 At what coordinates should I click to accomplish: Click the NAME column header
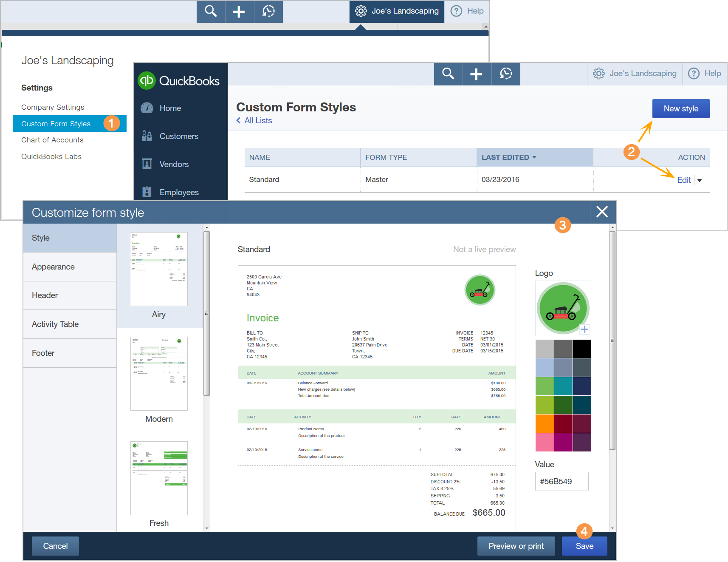click(x=302, y=157)
